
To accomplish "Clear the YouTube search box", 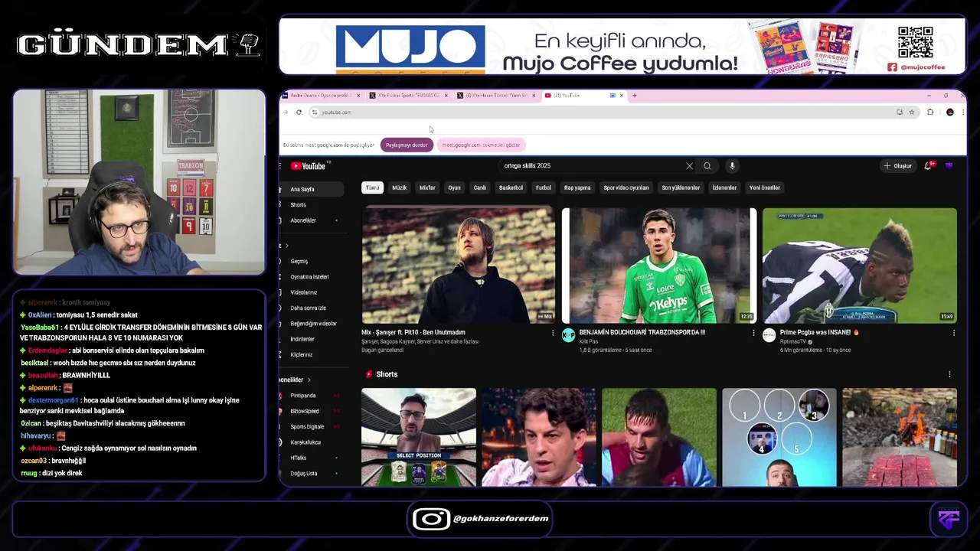I will (x=689, y=166).
